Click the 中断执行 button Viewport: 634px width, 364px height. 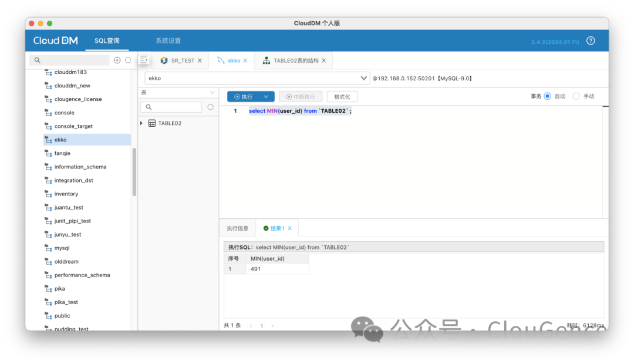tap(301, 97)
